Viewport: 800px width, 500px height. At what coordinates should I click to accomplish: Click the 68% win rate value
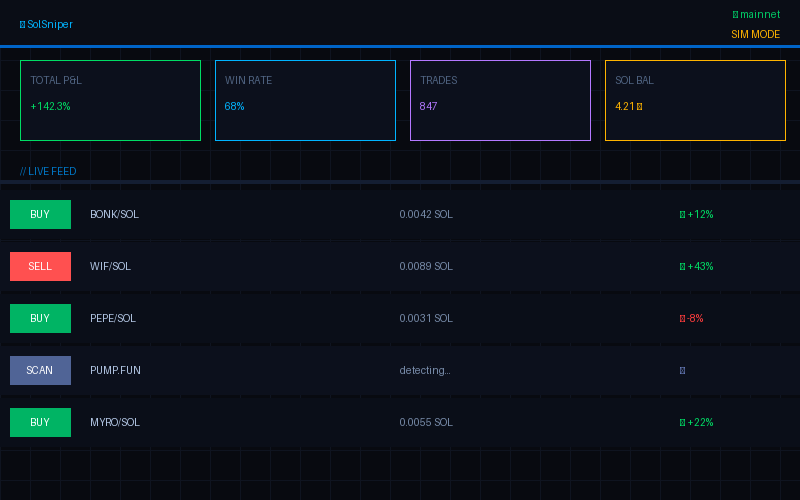pyautogui.click(x=235, y=106)
